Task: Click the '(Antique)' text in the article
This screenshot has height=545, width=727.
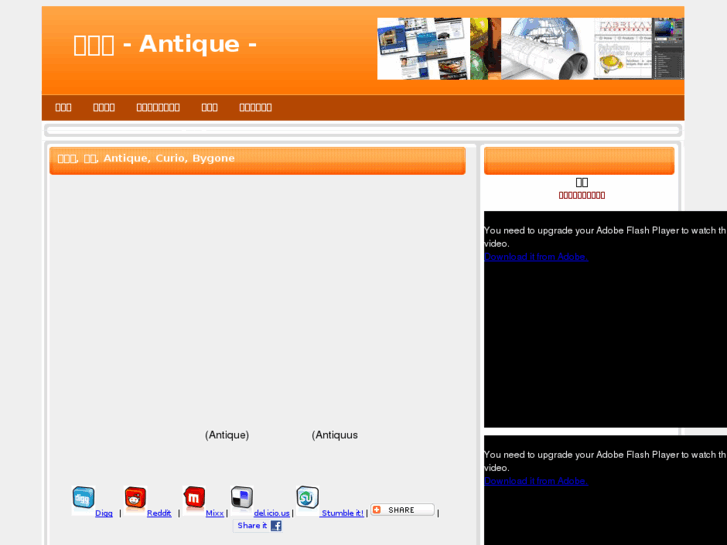Action: pos(227,435)
